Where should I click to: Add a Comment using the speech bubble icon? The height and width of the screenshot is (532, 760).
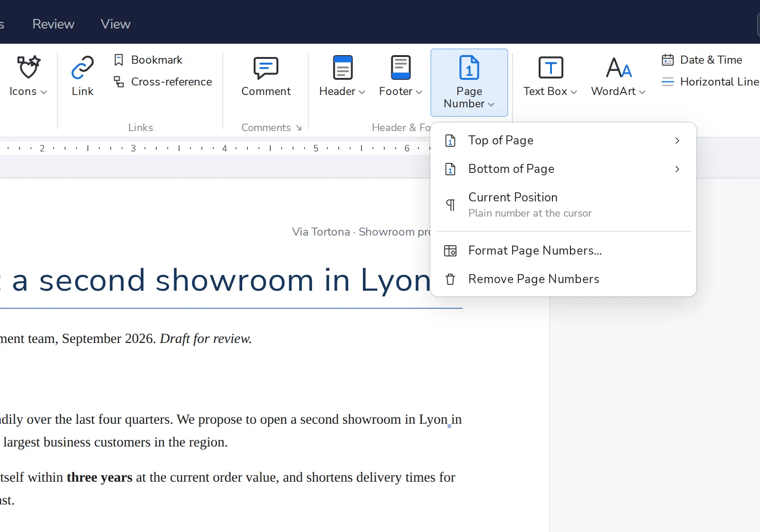(x=266, y=68)
